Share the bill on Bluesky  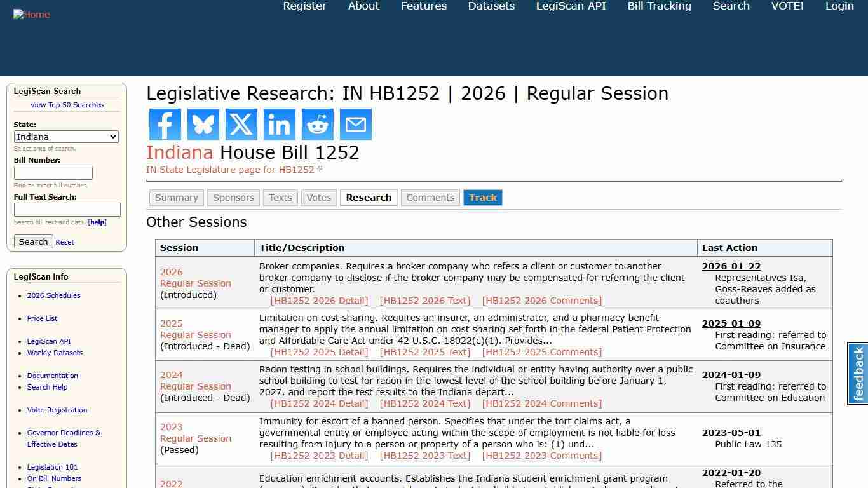[x=203, y=124]
